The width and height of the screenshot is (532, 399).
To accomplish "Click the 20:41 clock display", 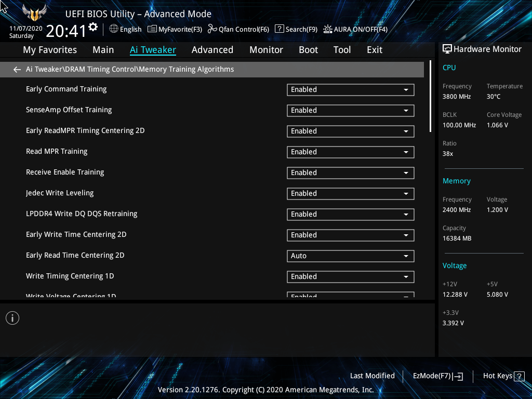I will click(x=66, y=31).
